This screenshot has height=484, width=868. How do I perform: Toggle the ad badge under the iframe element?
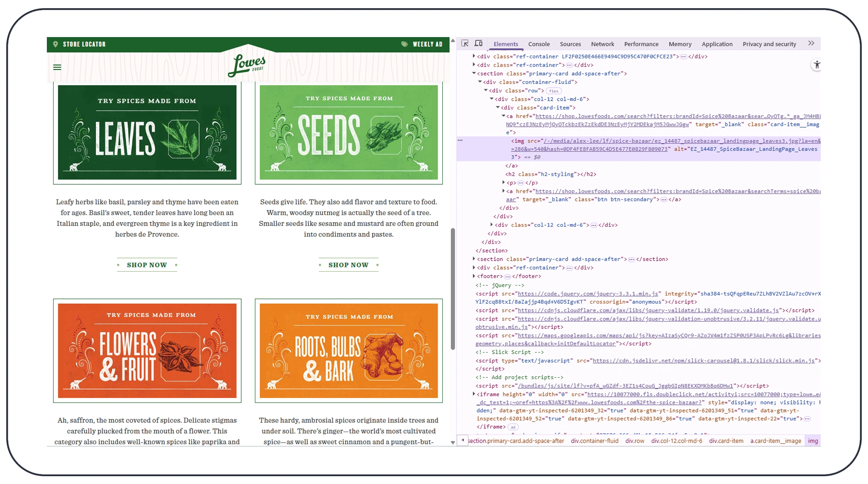click(513, 427)
